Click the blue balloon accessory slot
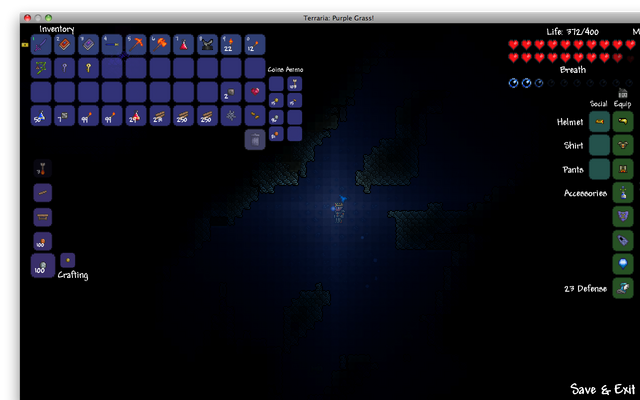Viewport: 640px width, 400px height. [623, 264]
